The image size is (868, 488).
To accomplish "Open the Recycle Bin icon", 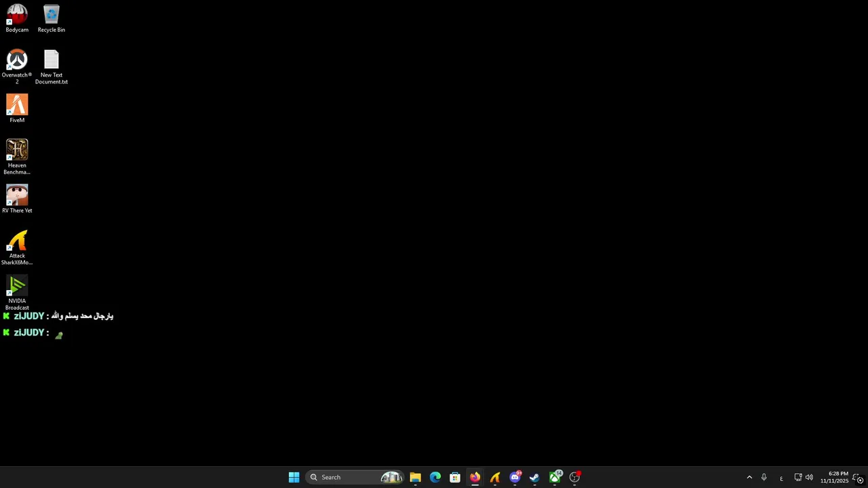I will (52, 18).
